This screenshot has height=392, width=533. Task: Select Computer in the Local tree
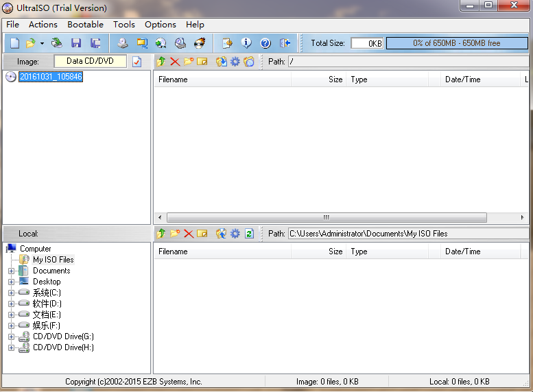click(x=36, y=249)
